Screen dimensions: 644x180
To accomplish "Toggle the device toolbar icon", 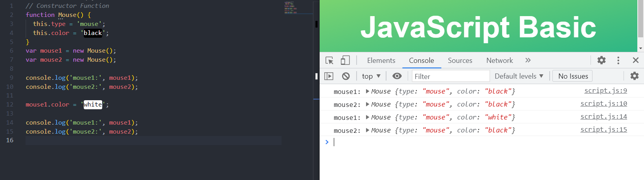I will 345,60.
